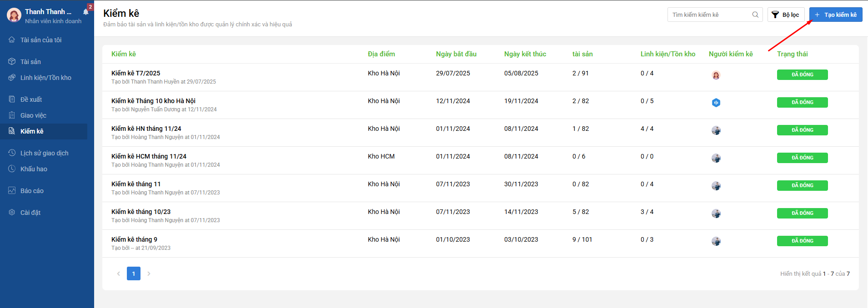Click ĐÃ ĐÓNG status of Kiểm kê HCM tháng 11/24

[x=803, y=158]
